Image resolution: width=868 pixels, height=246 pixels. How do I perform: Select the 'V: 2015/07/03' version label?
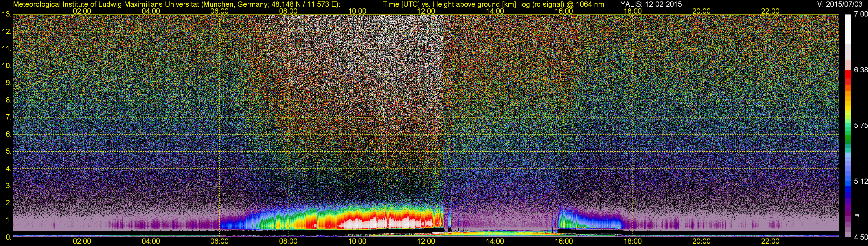pos(839,4)
